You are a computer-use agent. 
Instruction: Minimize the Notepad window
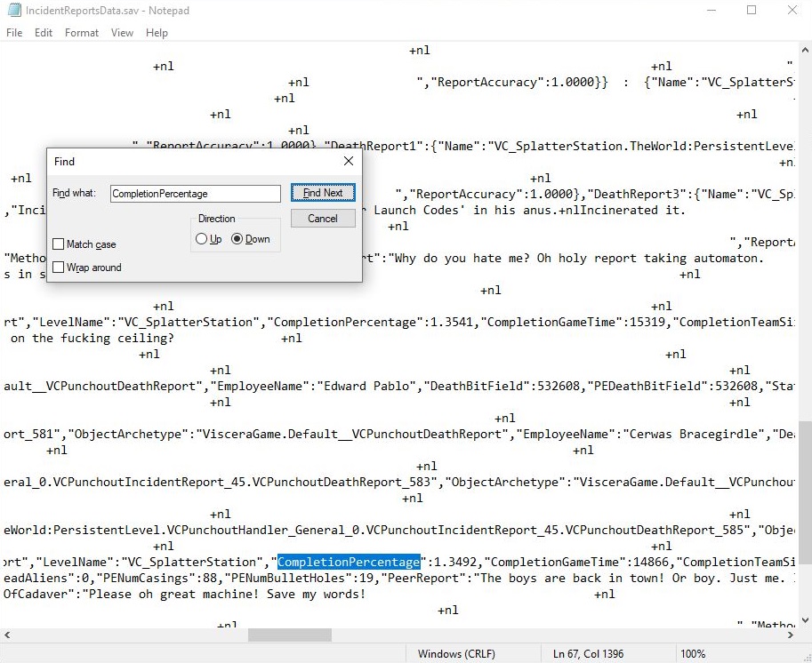pos(712,11)
